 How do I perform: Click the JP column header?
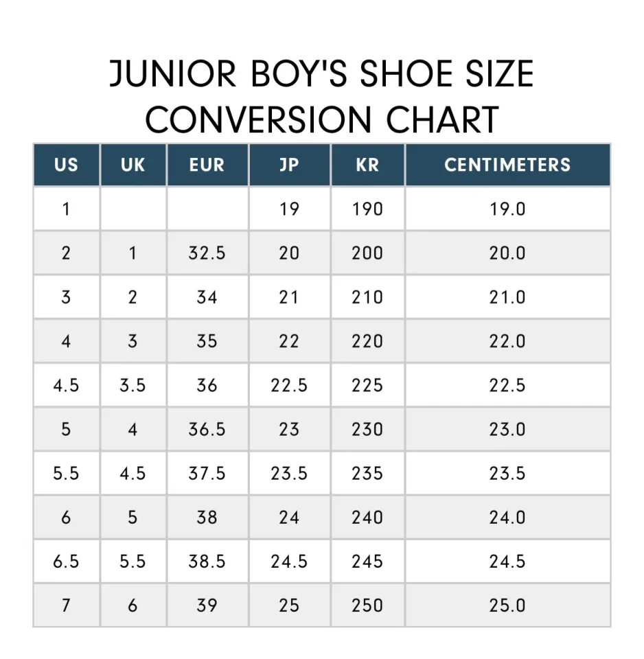(289, 165)
